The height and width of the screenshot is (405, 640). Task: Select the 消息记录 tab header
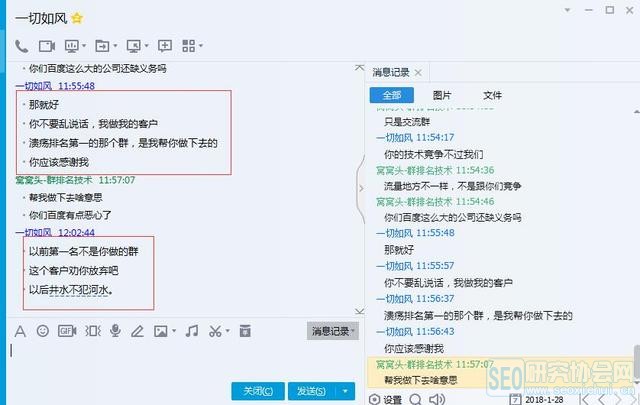(x=391, y=73)
